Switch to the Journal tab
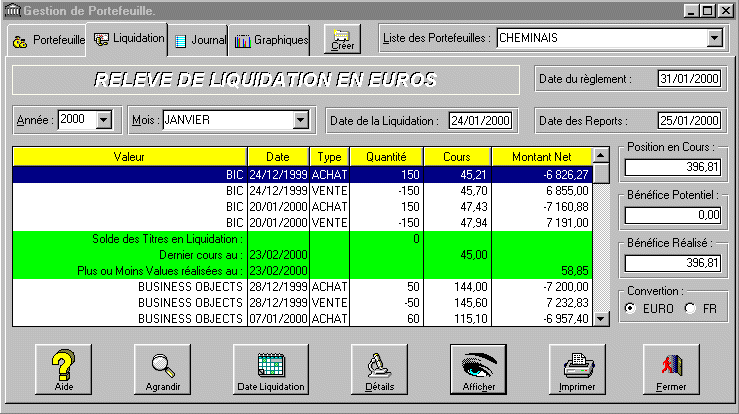 click(199, 41)
